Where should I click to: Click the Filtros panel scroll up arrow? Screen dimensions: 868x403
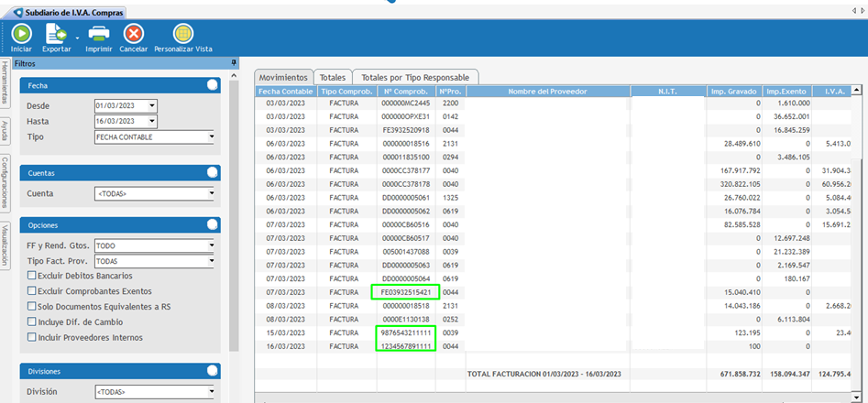click(234, 76)
